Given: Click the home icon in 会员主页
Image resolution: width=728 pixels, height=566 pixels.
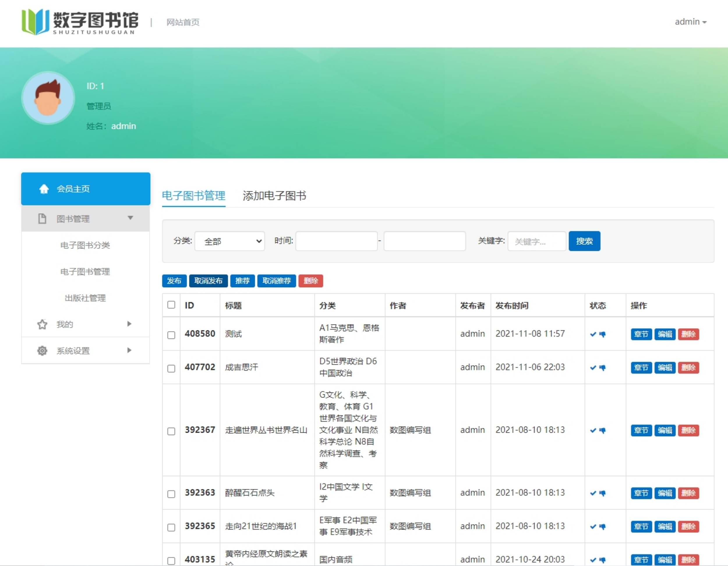Looking at the screenshot, I should tap(44, 189).
